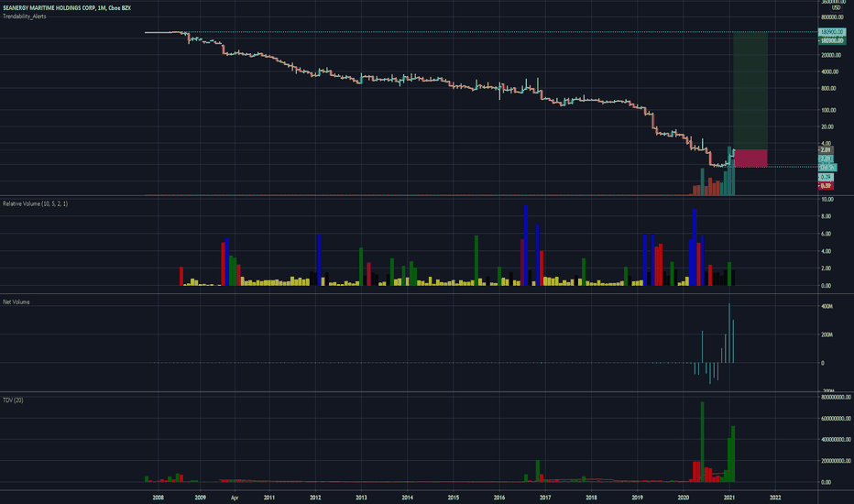Click the 0.79 price tag on the axis
The width and height of the screenshot is (854, 504).
click(826, 178)
